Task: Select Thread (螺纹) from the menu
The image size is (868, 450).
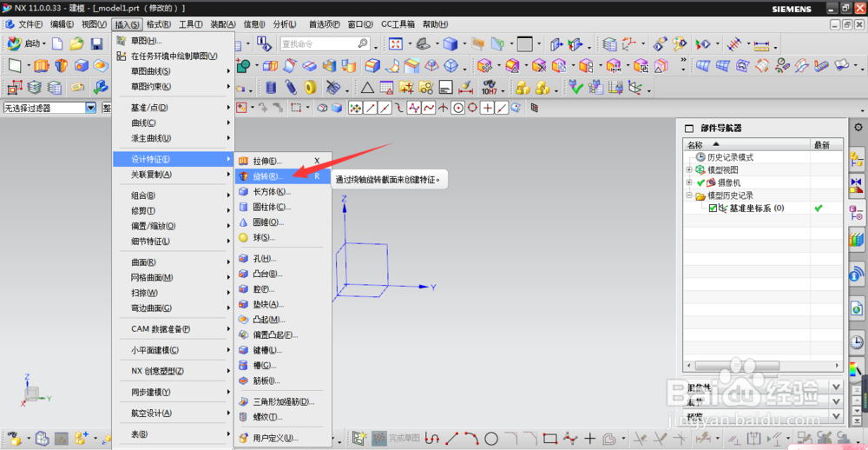Action: coord(283,416)
